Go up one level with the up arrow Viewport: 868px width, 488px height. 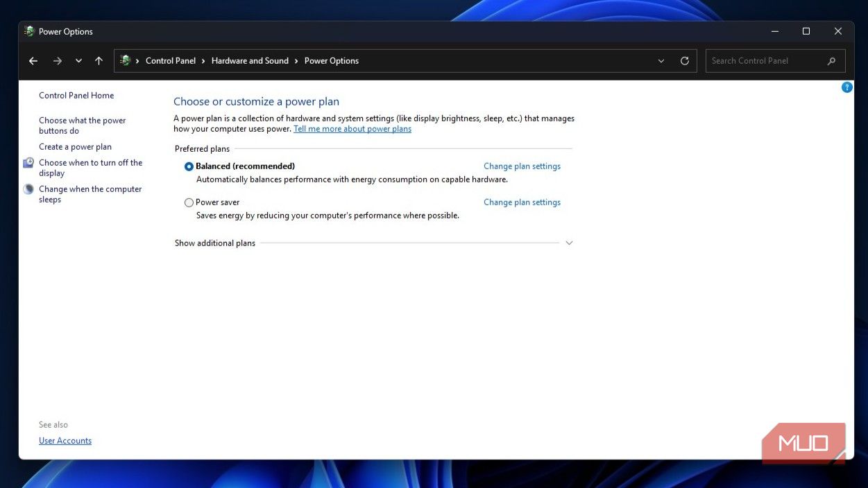tap(99, 61)
